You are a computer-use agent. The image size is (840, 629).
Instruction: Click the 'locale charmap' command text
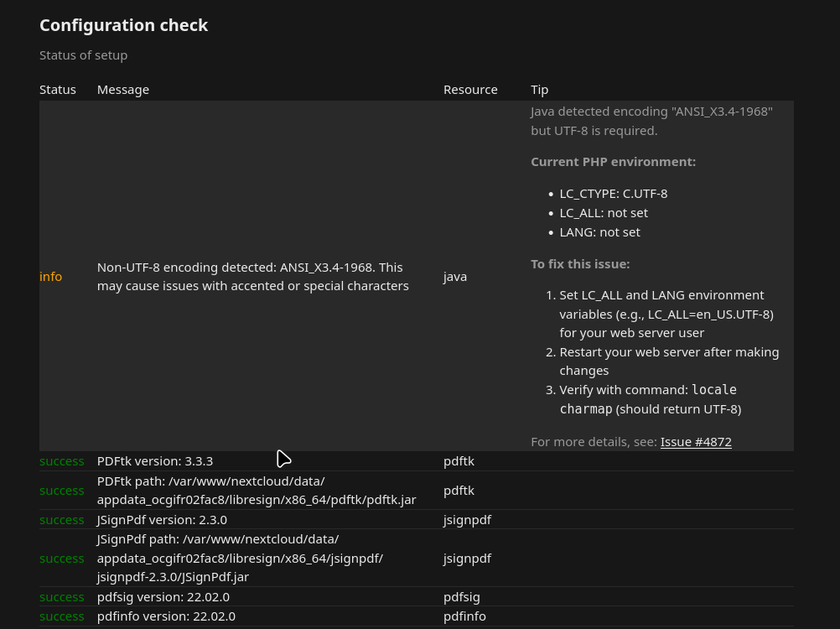point(649,399)
